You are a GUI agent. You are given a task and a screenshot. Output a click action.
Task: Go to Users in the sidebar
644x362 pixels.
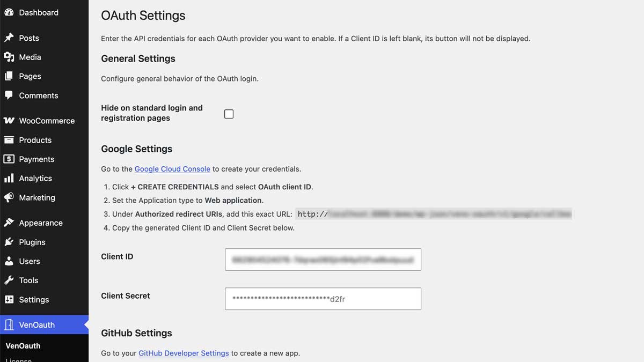[x=44, y=261]
